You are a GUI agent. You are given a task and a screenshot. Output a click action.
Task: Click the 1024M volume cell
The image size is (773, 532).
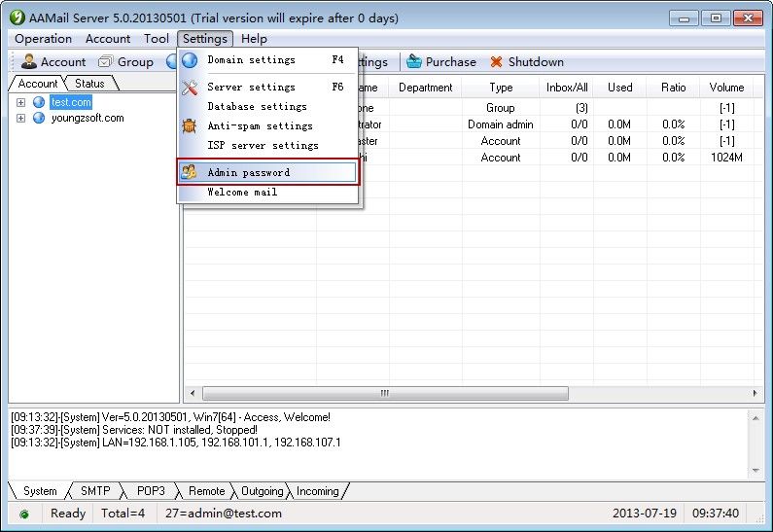pyautogui.click(x=726, y=158)
